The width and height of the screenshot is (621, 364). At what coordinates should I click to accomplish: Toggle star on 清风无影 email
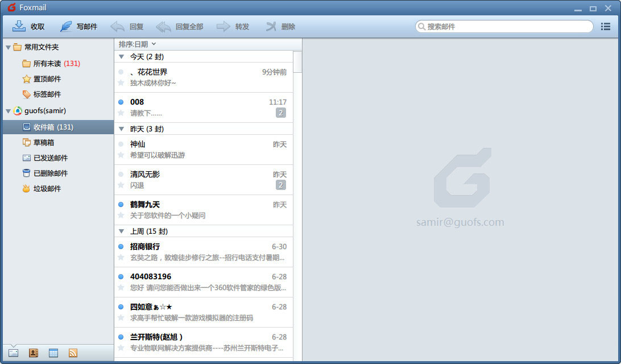(x=121, y=185)
